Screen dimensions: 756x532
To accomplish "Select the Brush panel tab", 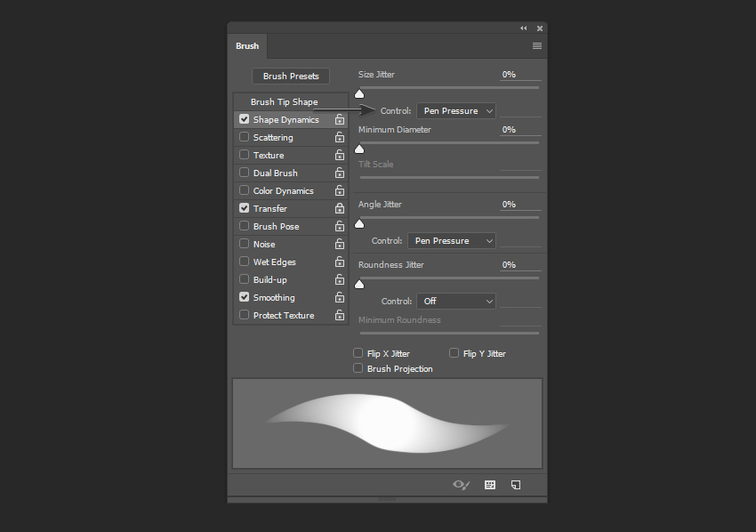I will coord(247,46).
